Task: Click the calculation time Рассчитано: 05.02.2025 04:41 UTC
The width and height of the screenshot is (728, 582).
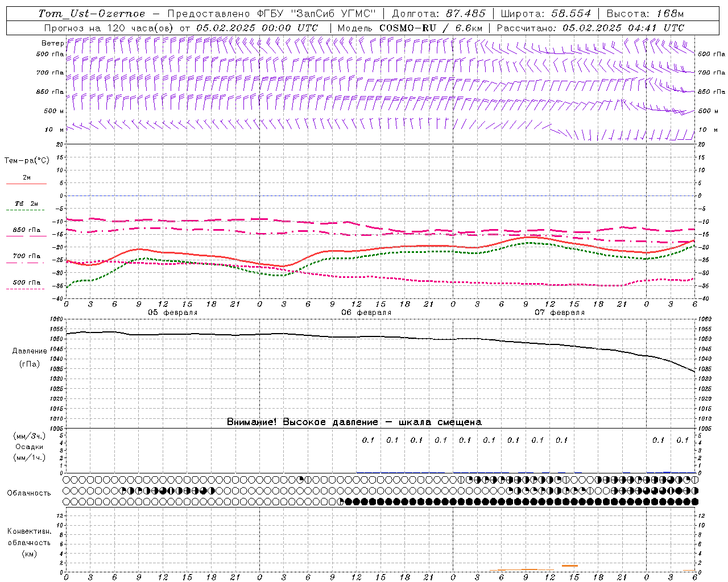Action: tap(590, 28)
